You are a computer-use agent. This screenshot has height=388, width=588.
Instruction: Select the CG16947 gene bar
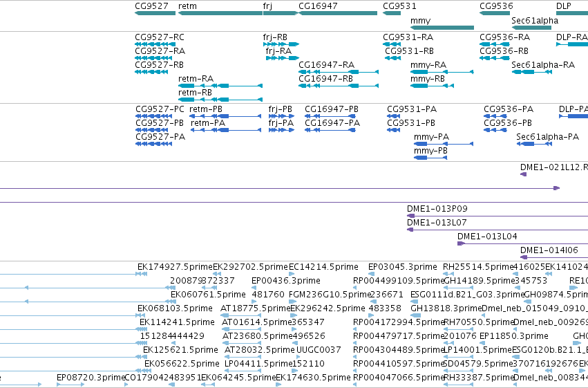click(338, 13)
